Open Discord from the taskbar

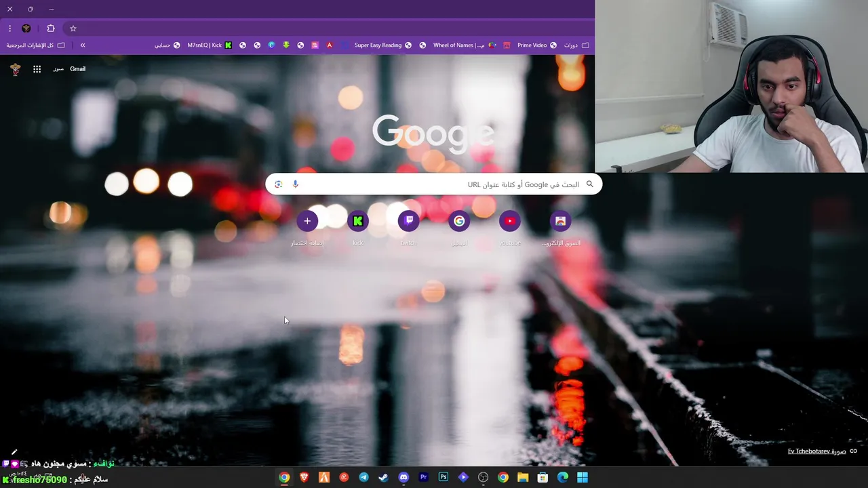tap(403, 477)
